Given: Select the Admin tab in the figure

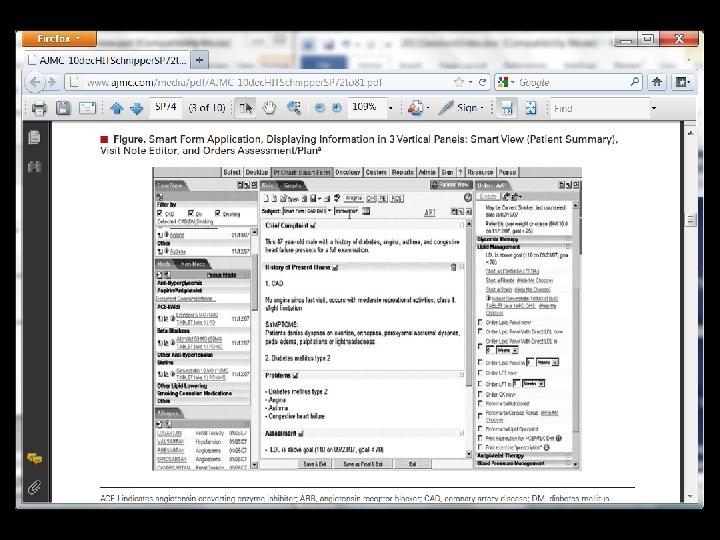Looking at the screenshot, I should [427, 172].
